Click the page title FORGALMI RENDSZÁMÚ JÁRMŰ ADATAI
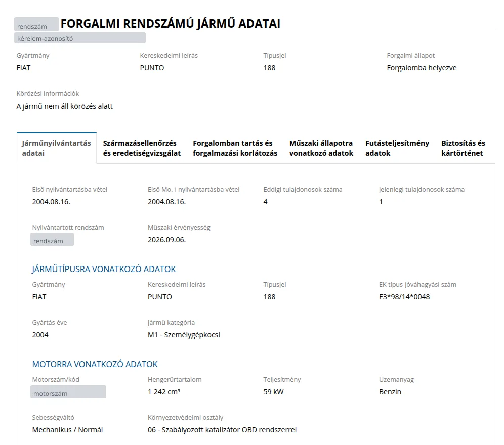 [171, 24]
